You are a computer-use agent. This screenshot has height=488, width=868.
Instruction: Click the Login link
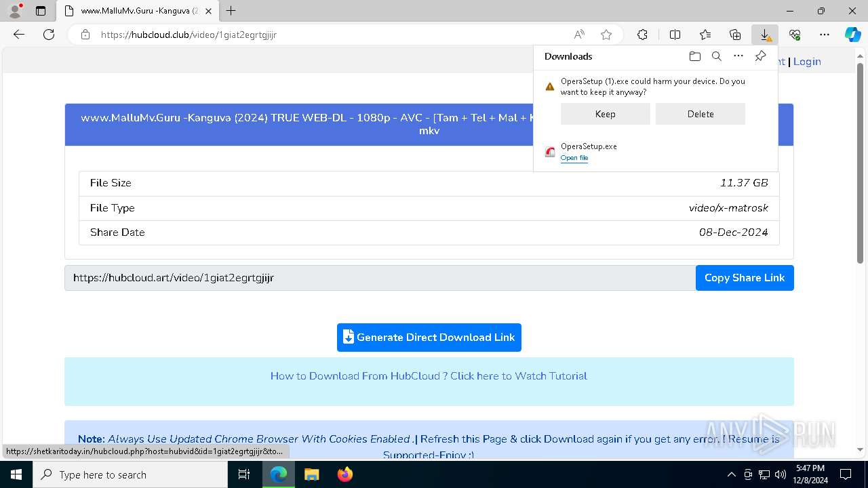click(807, 62)
